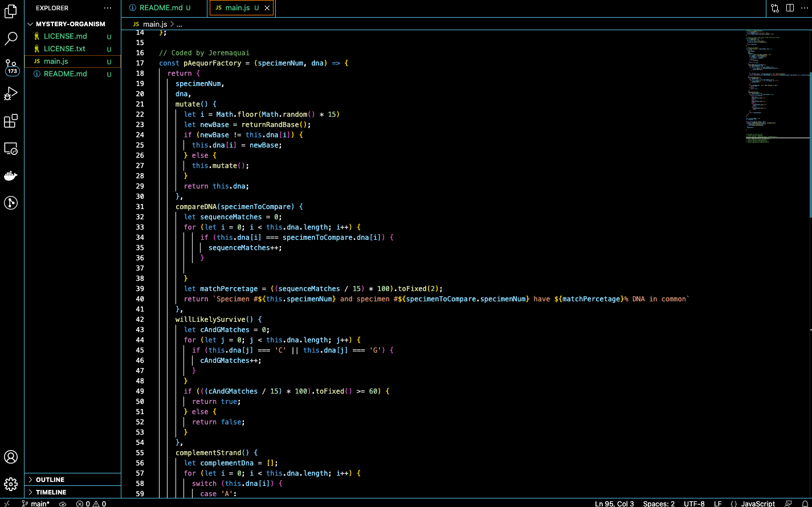This screenshot has width=812, height=507.
Task: Open editor More Actions ellipsis
Action: pos(804,8)
